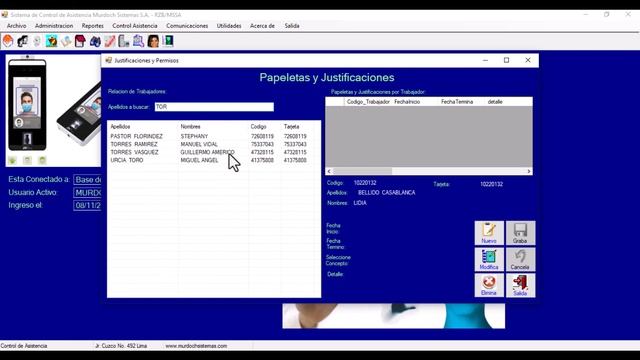Open the Utilidades menu
The image size is (640, 360).
tap(229, 26)
